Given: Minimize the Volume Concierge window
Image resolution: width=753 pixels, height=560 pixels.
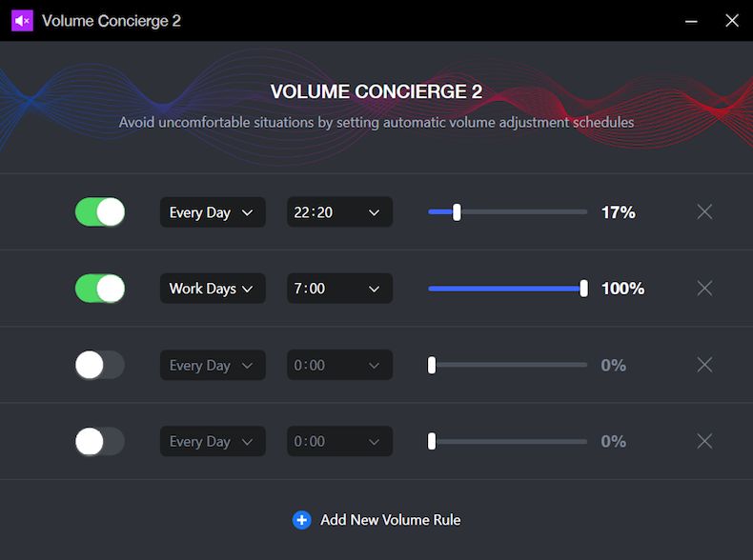Looking at the screenshot, I should (691, 21).
